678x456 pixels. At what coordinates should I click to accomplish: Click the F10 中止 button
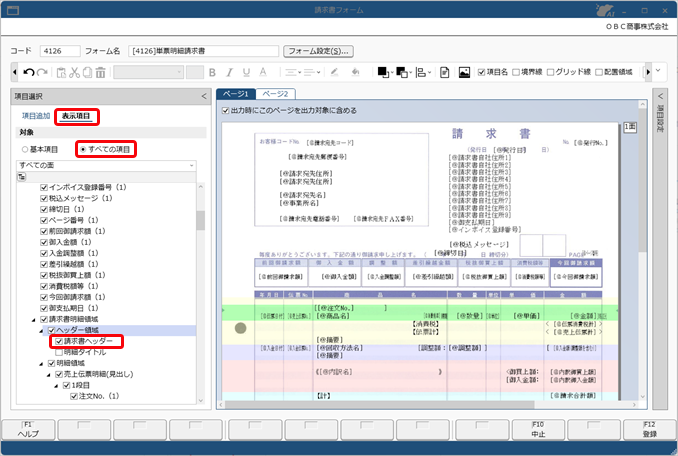click(x=538, y=430)
